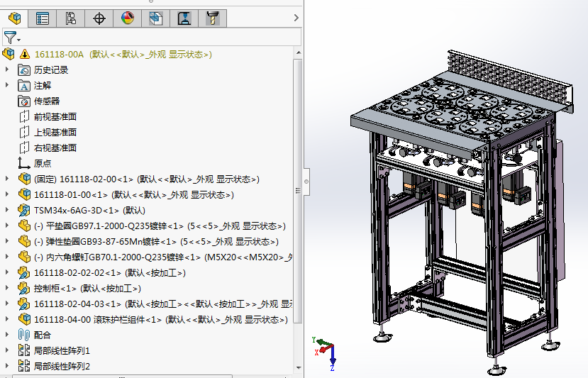
Task: Expand the 历史记录 node
Action: (x=7, y=70)
